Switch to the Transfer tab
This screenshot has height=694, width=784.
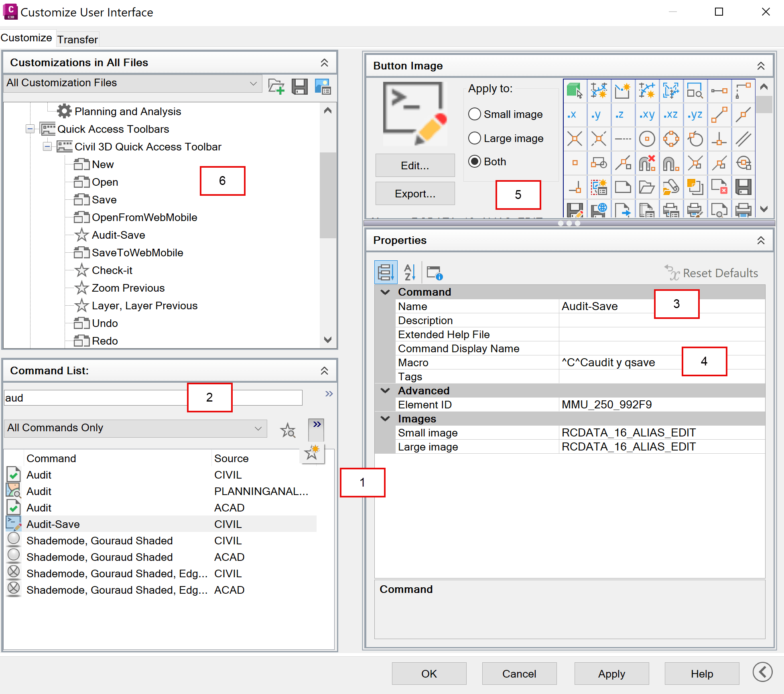tap(77, 39)
